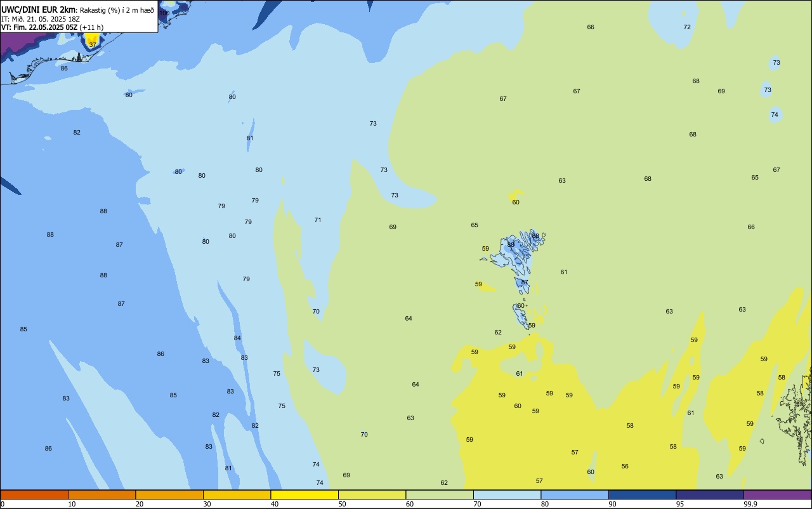Screen dimensions: 812x509
Task: Choose the 30–40 golden legend swatch
Action: [x=237, y=494]
